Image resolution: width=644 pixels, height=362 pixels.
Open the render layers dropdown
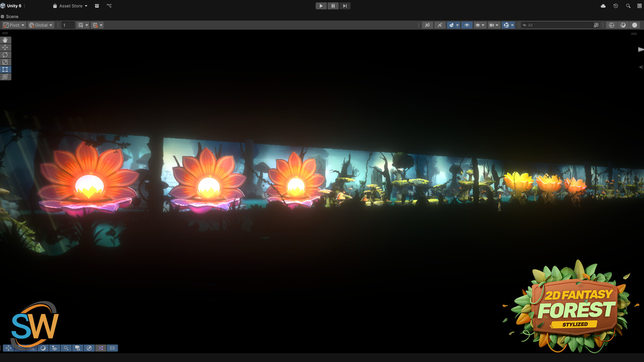480,25
